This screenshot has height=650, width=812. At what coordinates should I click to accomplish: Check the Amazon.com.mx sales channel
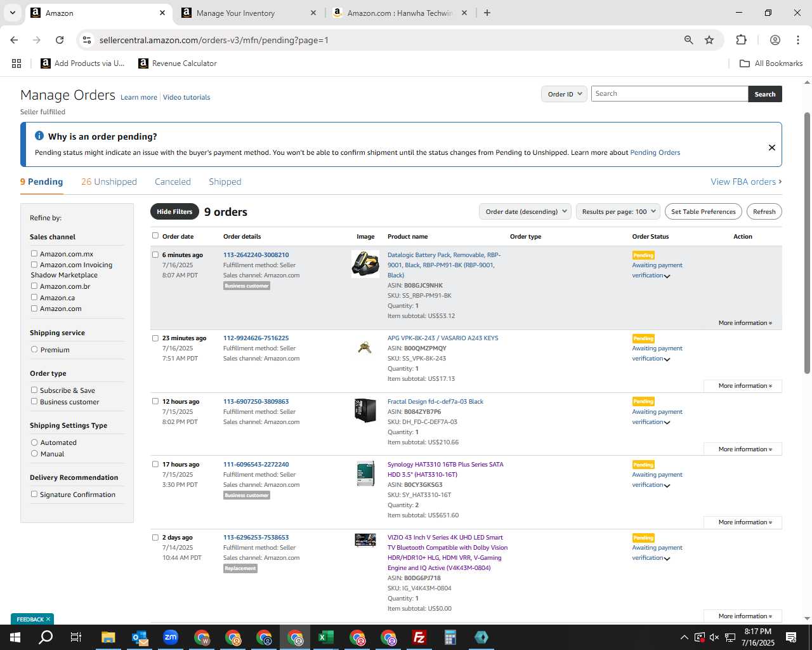[x=34, y=253]
